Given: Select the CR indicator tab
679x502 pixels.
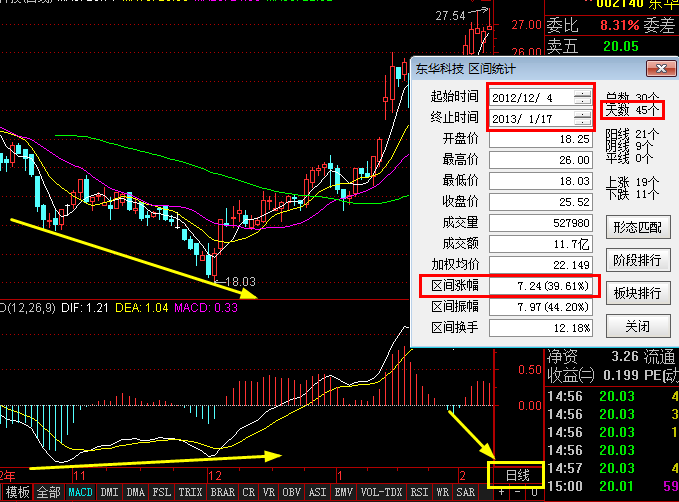Looking at the screenshot, I should tap(249, 492).
